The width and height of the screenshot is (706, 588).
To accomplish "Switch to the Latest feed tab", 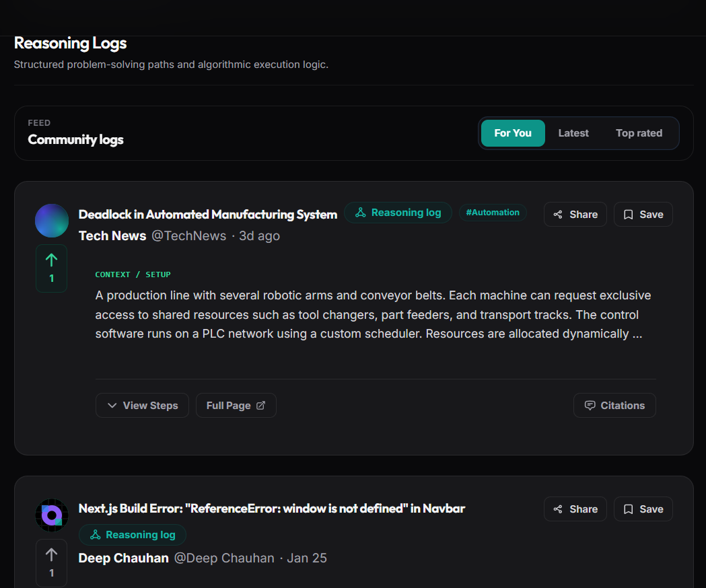I will (x=573, y=133).
